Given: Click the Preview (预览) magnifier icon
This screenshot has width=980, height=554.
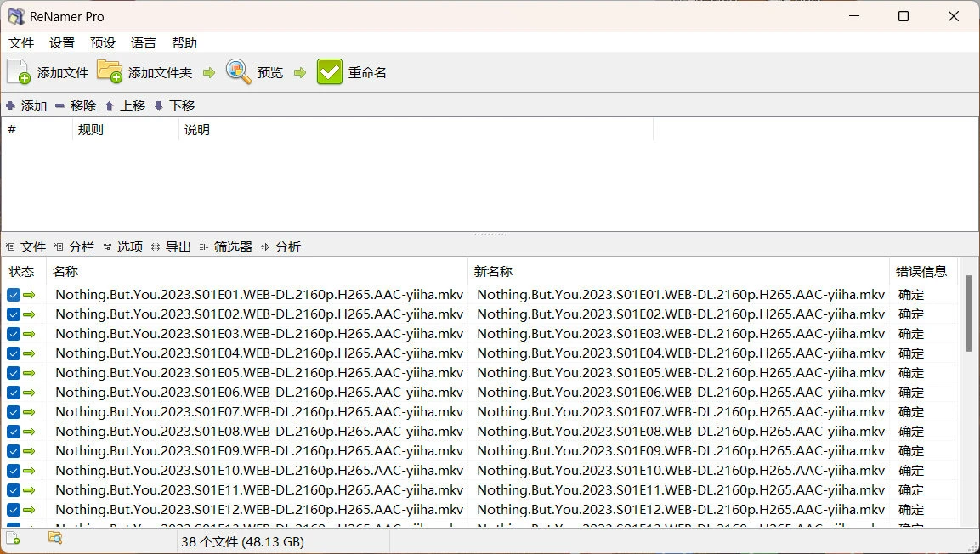Looking at the screenshot, I should pyautogui.click(x=238, y=72).
